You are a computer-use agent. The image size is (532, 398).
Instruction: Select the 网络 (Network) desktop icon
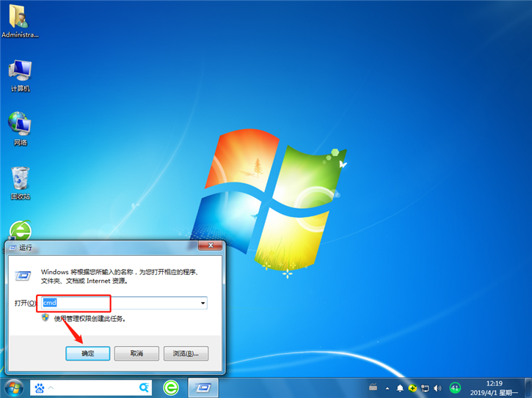(x=20, y=125)
